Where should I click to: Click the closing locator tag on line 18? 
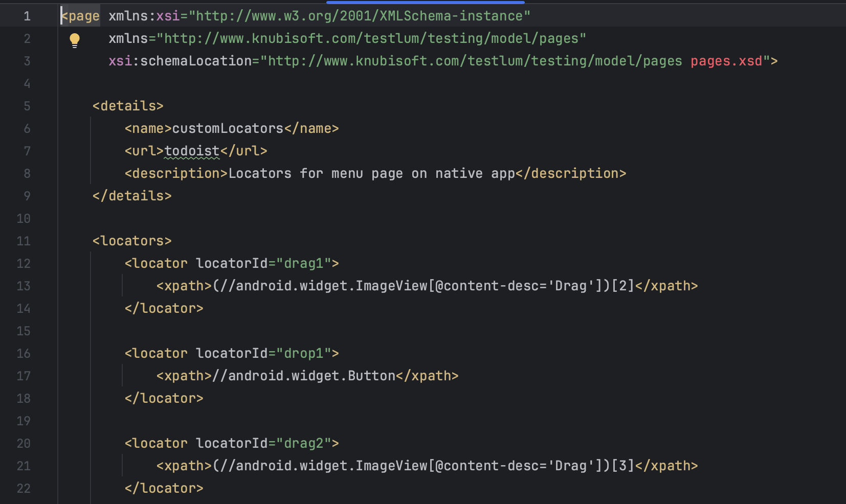coord(164,398)
